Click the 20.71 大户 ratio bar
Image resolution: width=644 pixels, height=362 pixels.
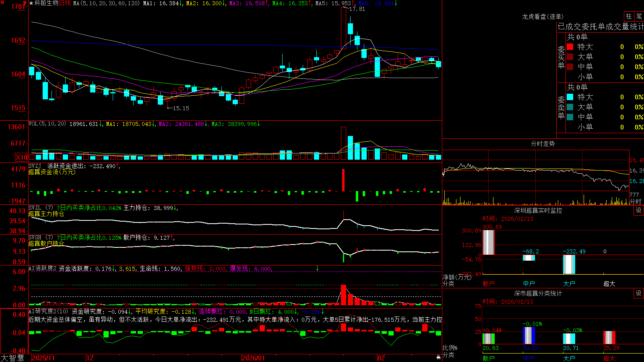569,338
